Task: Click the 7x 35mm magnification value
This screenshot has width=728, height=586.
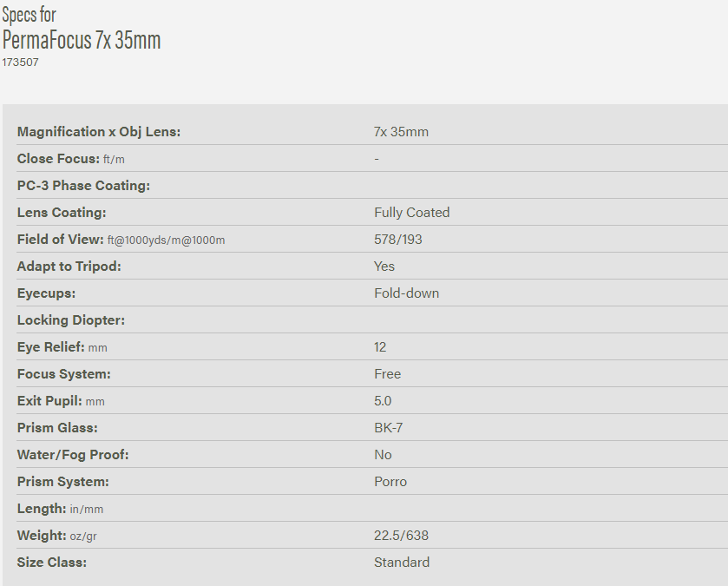Action: point(401,132)
